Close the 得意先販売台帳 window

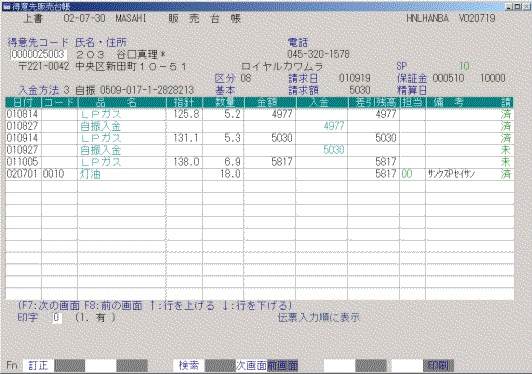(x=526, y=6)
